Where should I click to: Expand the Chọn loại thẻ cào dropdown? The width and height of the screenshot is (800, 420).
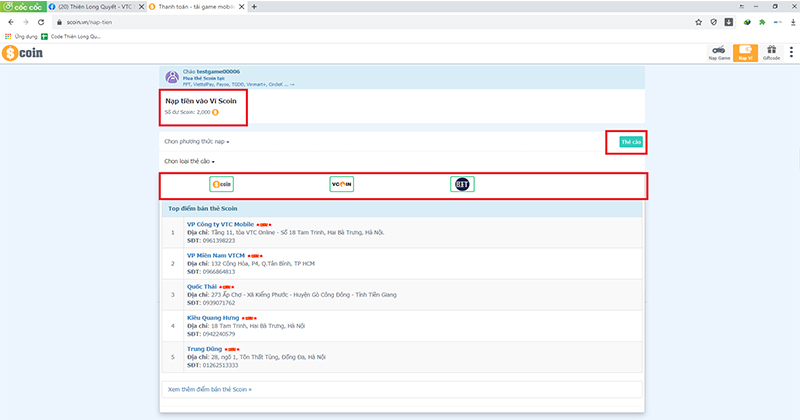click(189, 161)
